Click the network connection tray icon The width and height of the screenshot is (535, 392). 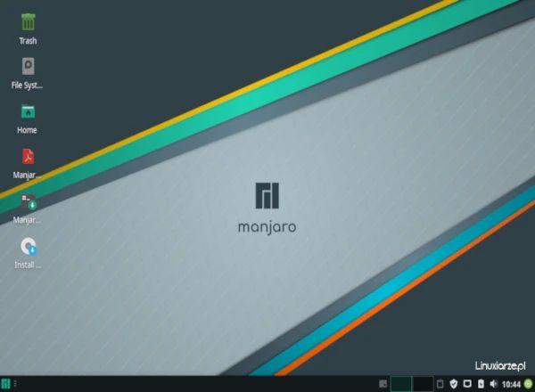[x=467, y=384]
